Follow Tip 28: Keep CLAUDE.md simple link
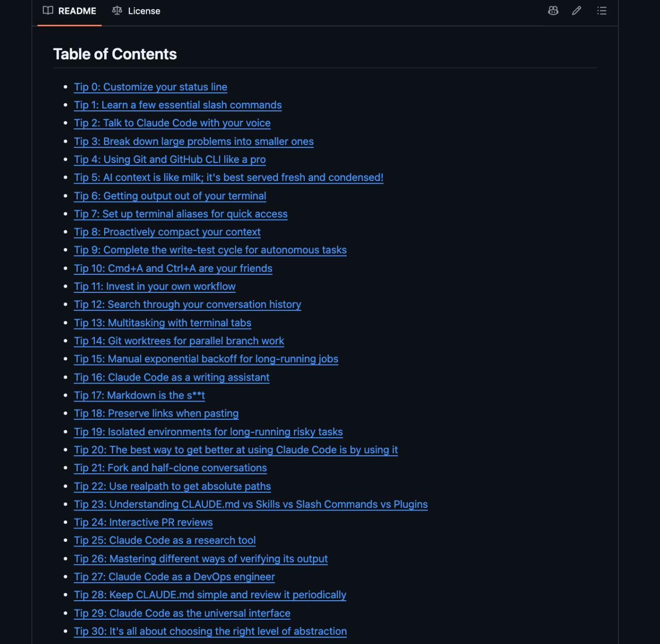Viewport: 660px width, 644px height. [210, 595]
